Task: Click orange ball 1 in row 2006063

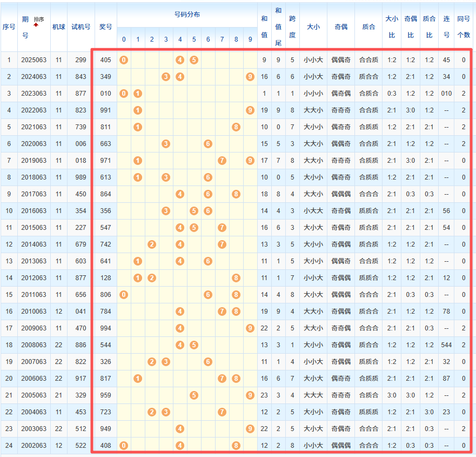Action: (138, 379)
